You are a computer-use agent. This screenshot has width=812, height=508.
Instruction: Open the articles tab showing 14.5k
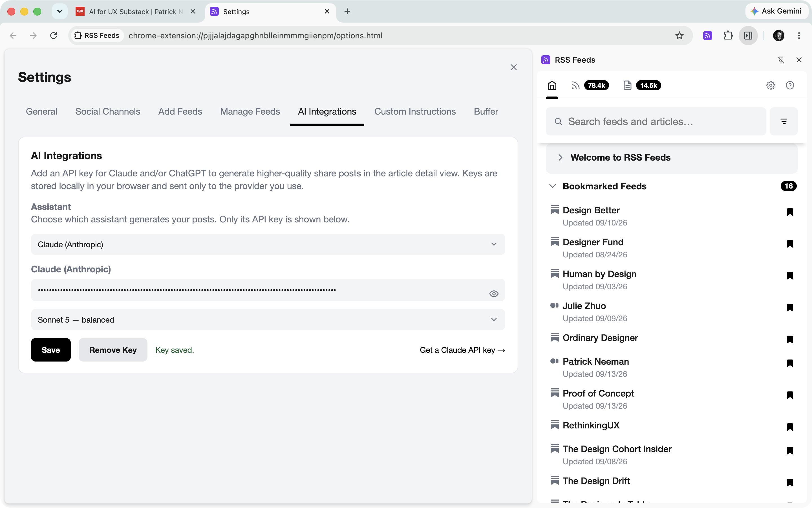tap(642, 85)
